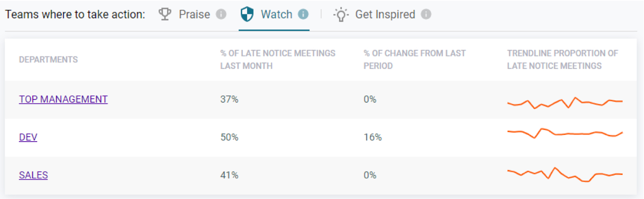Image resolution: width=644 pixels, height=199 pixels.
Task: Click the trophy icon next to Praise
Action: pos(165,14)
